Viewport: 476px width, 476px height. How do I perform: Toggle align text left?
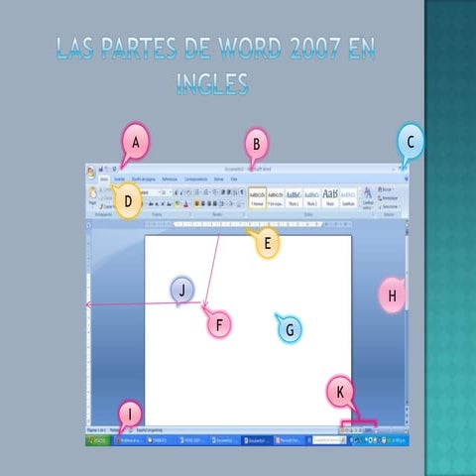click(196, 204)
